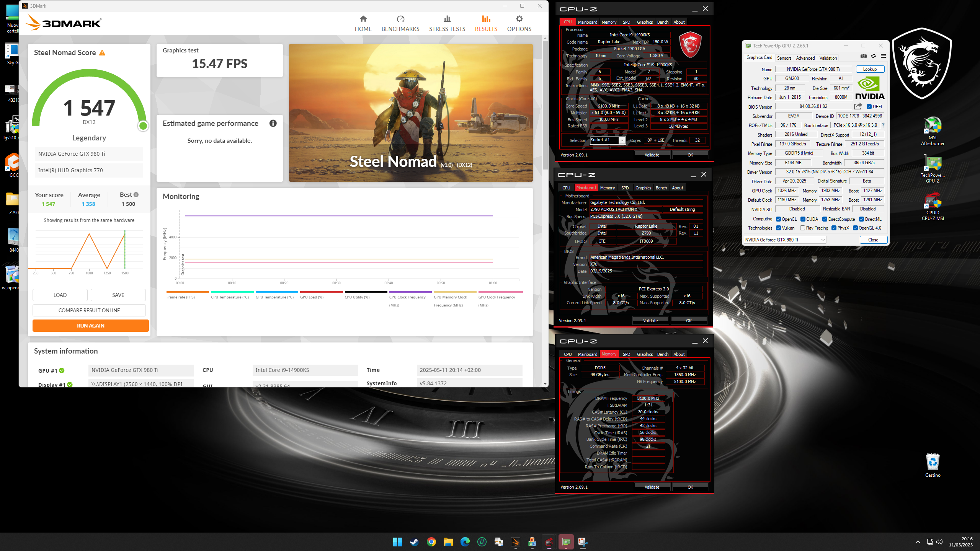Open Google Chrome from the taskbar
The width and height of the screenshot is (980, 551).
431,542
